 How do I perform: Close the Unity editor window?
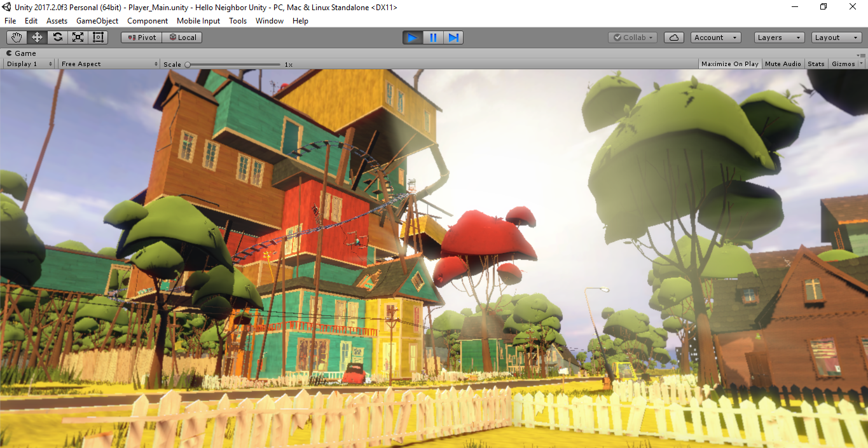(853, 7)
